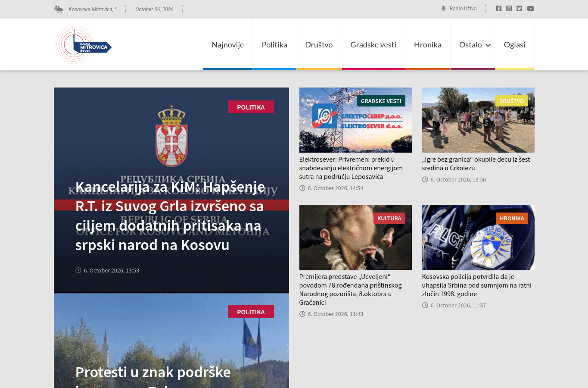Click the yellow DRUŠTVO category tag
The width and height of the screenshot is (588, 388).
coord(511,101)
